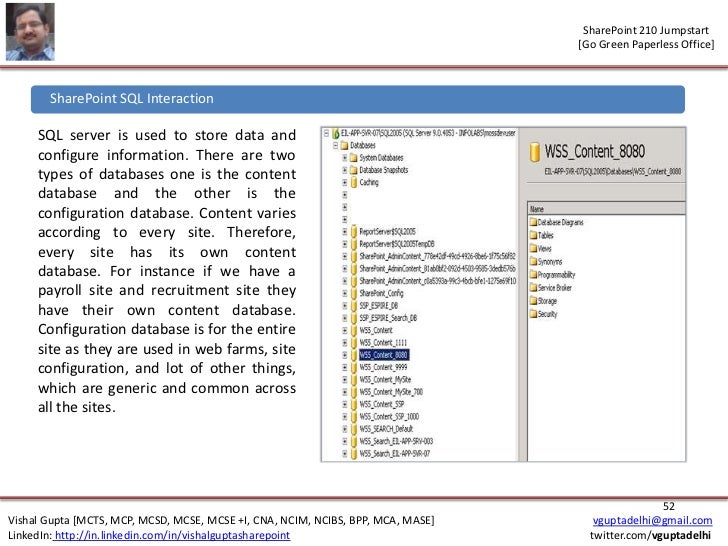Screen dimensions: 728x546
Task: Click the presenter photo thumbnail
Action: click(x=30, y=32)
